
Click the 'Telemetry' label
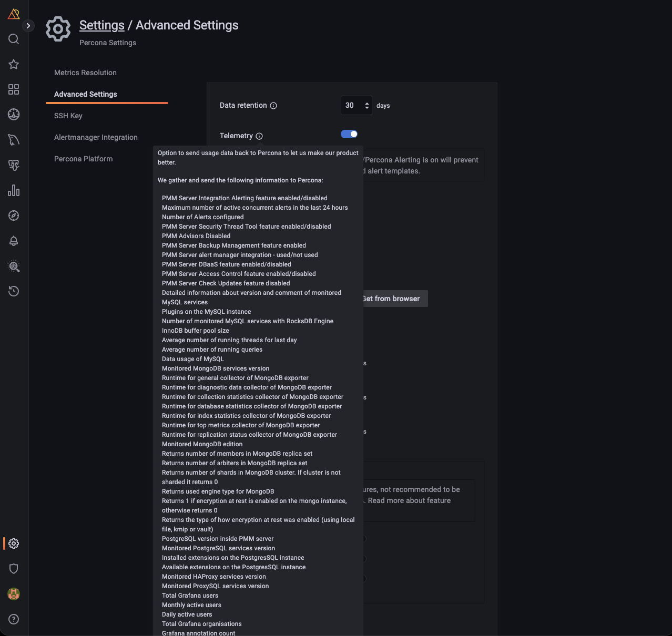point(236,136)
